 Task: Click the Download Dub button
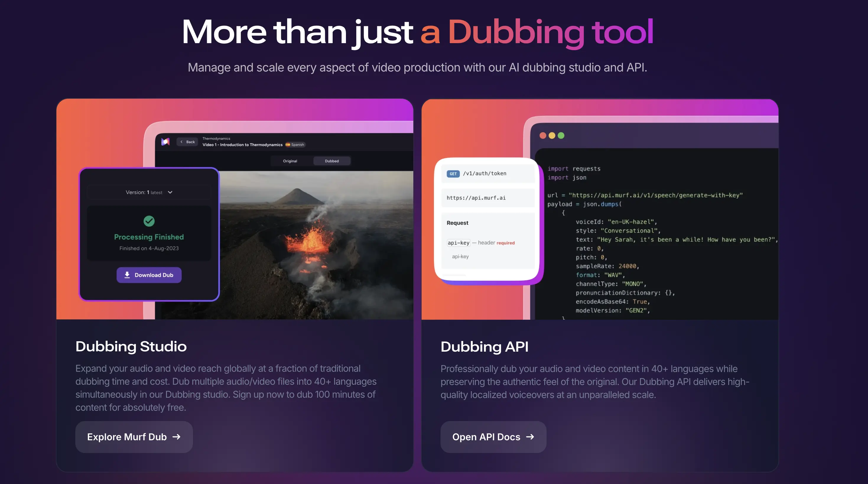click(x=149, y=275)
